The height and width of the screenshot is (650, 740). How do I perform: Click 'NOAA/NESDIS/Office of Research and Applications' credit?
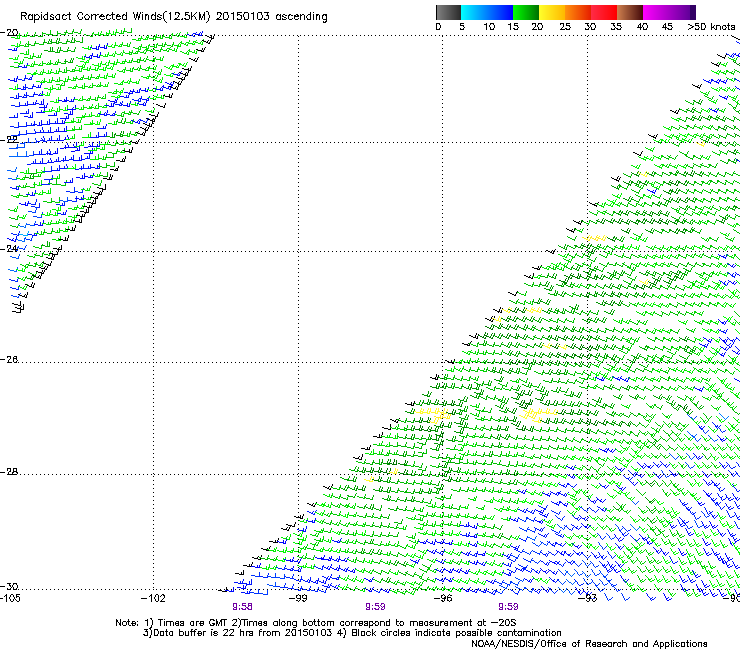[589, 644]
